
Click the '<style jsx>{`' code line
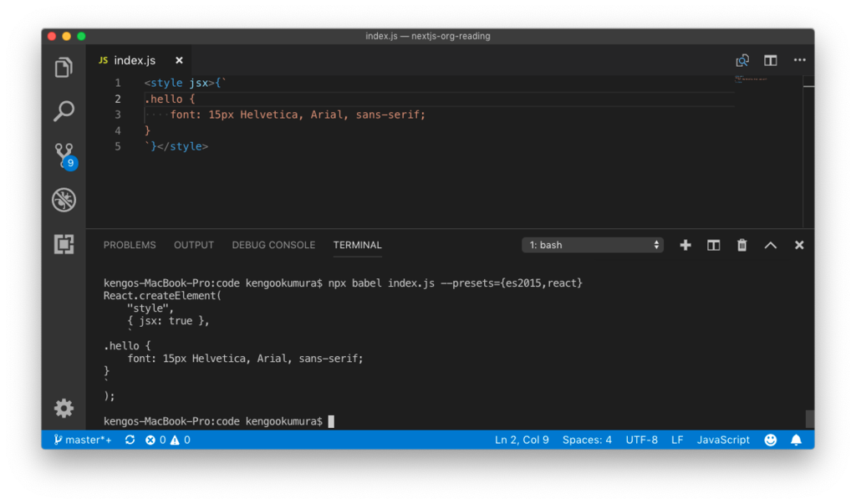[x=185, y=83]
